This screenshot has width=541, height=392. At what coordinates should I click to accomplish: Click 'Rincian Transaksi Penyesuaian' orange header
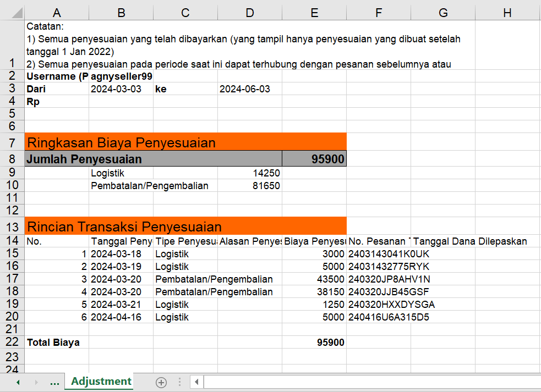coord(185,226)
